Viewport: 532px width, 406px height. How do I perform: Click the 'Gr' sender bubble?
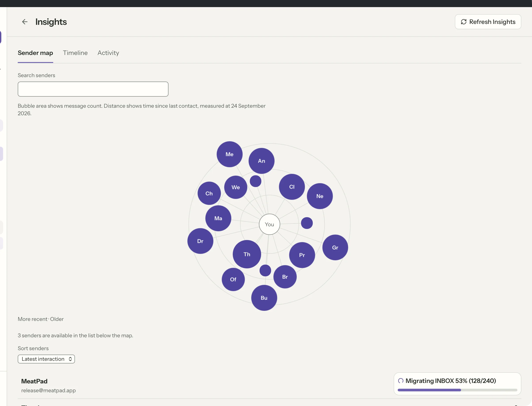335,248
